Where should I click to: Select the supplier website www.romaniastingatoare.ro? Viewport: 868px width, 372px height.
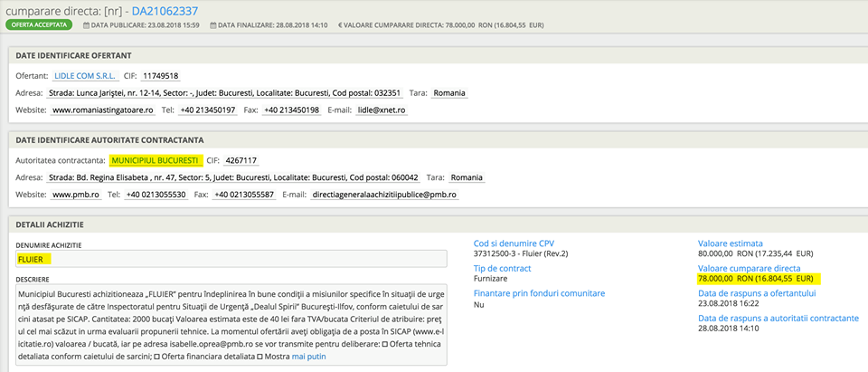[x=102, y=110]
